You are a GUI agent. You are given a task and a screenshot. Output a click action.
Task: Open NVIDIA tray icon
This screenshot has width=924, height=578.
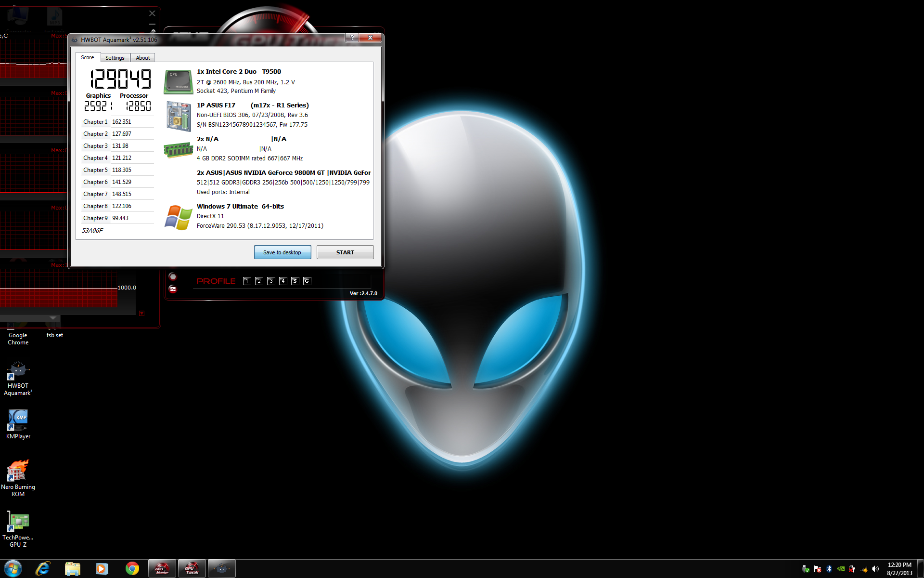click(x=841, y=569)
